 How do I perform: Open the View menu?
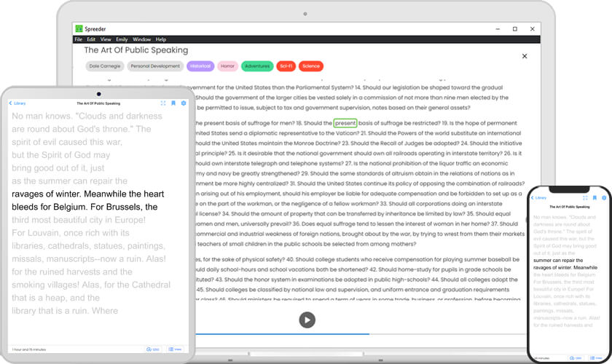106,39
